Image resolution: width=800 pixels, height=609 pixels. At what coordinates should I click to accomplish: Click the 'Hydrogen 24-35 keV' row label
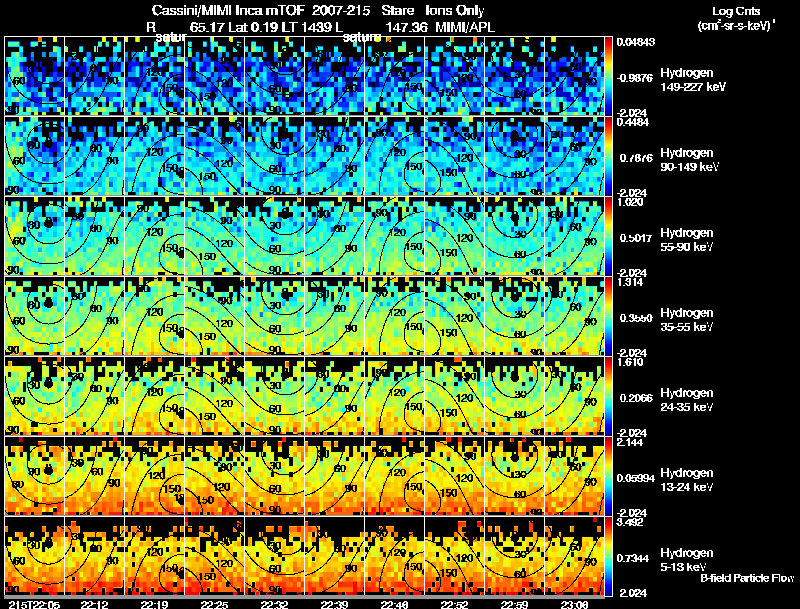pos(687,400)
